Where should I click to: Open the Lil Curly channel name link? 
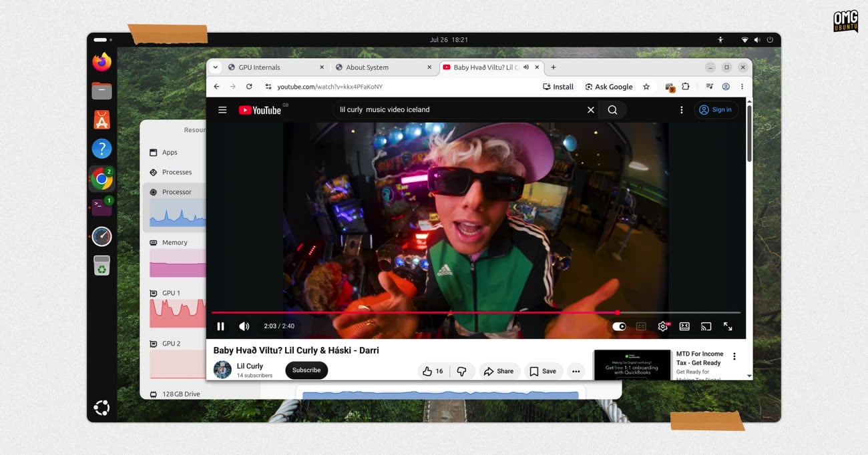[250, 366]
